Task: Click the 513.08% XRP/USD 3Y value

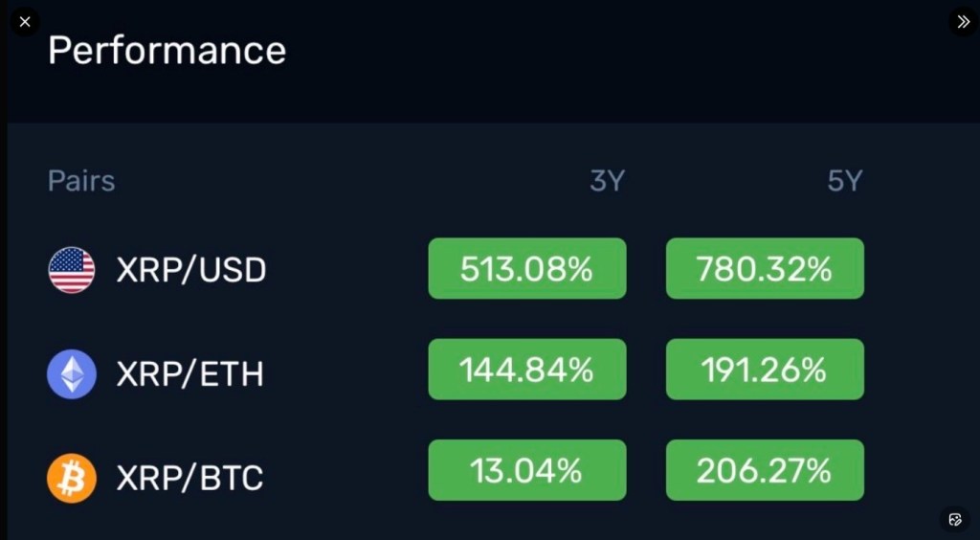Action: tap(527, 269)
